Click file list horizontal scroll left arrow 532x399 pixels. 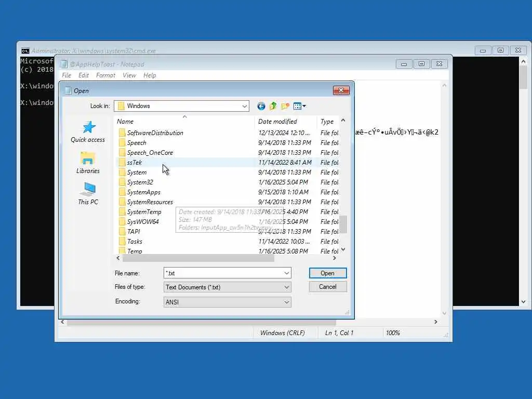tap(118, 258)
